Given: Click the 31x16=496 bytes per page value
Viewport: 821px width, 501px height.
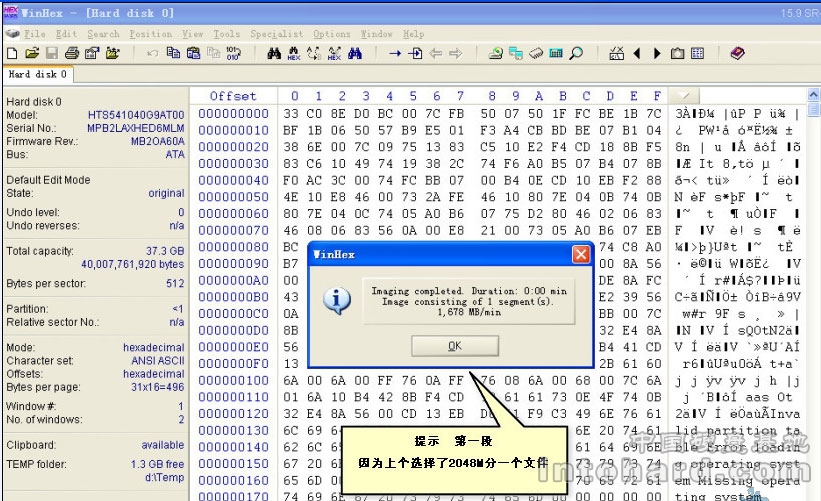Looking at the screenshot, I should pos(158,387).
